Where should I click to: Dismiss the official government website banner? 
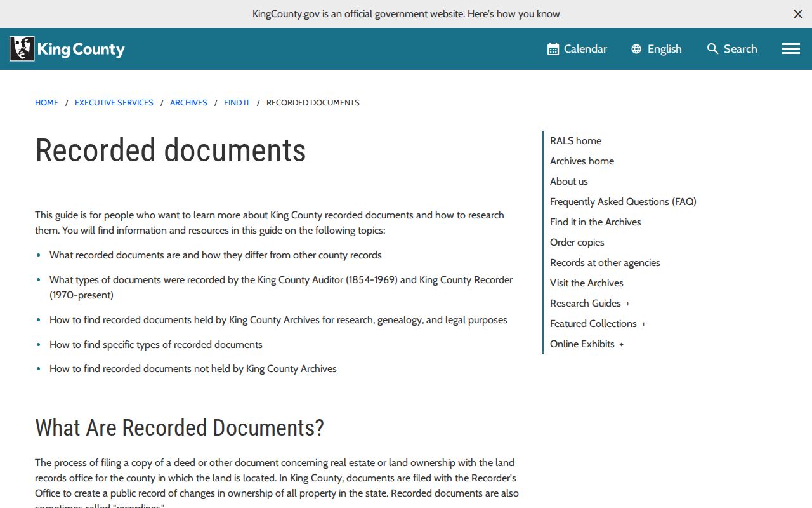(798, 14)
